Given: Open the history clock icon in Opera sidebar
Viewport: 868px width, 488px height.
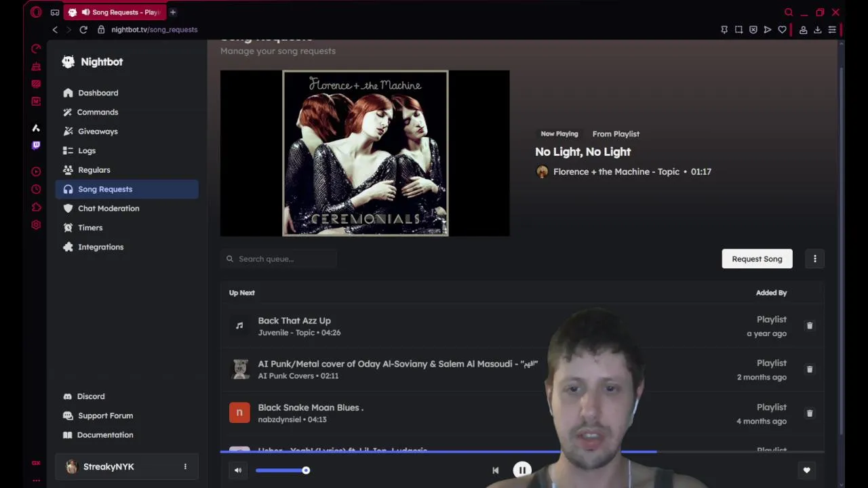Looking at the screenshot, I should (36, 190).
